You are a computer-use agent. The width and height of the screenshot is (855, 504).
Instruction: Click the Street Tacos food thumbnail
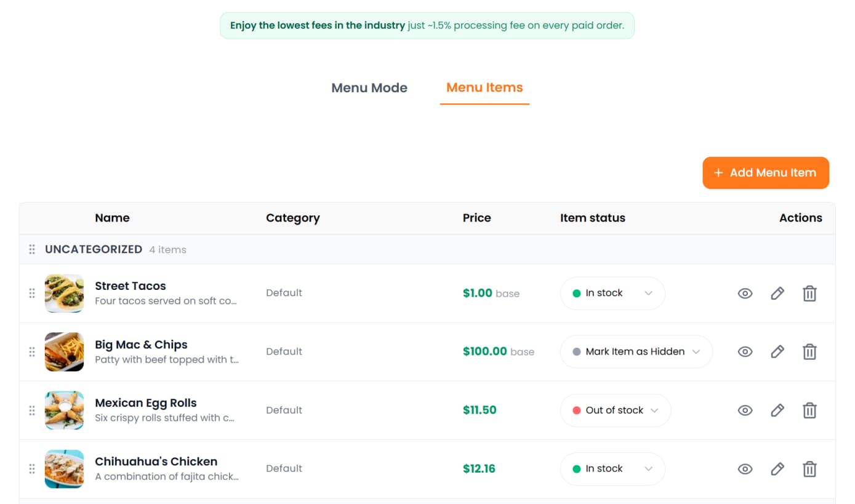point(64,294)
